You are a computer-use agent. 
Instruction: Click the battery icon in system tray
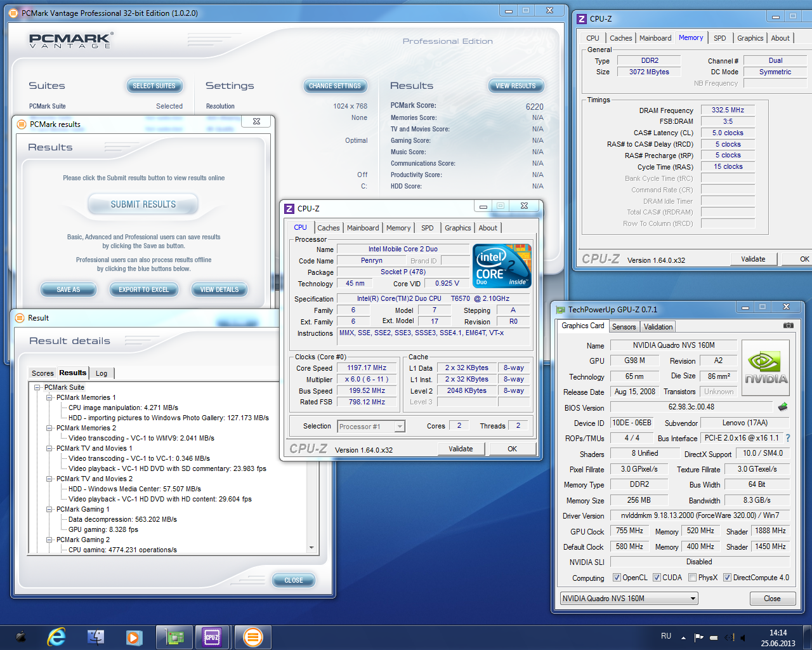click(x=714, y=637)
